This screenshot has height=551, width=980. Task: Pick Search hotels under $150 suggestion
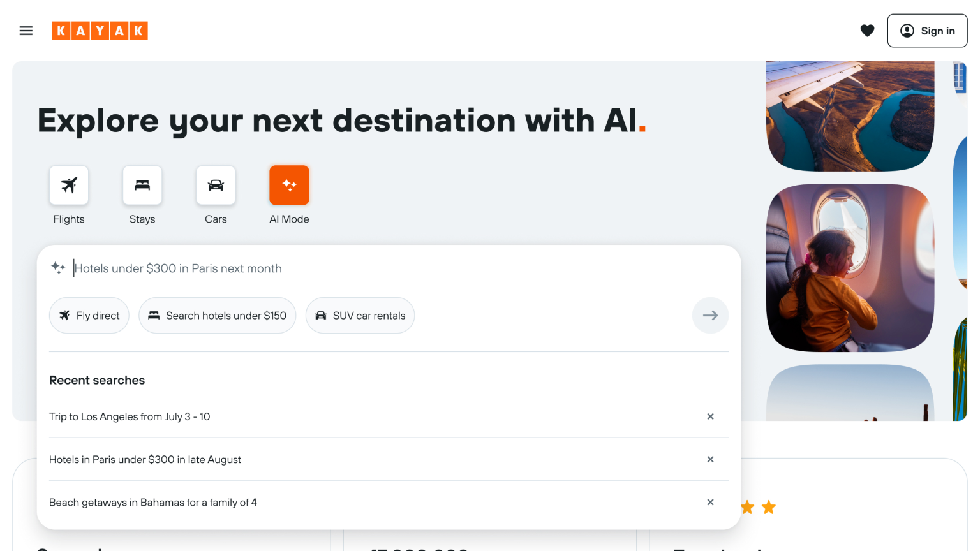coord(218,316)
